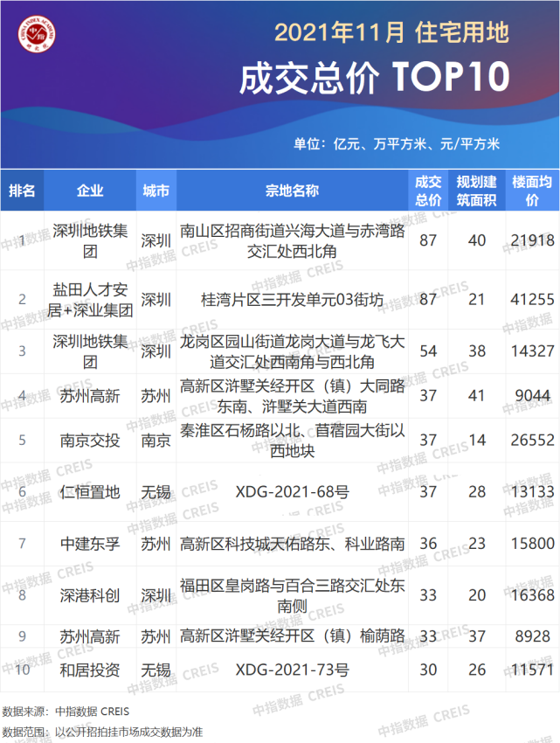
Task: Click the parcel 高新区浒墅关经开区（镇）大同路东南
Action: coord(292,396)
